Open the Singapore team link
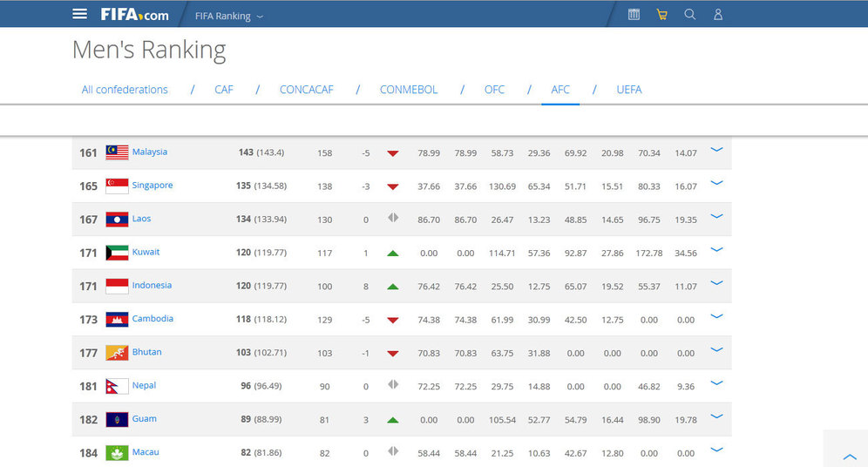Screen dimensions: 868x467 (153, 186)
